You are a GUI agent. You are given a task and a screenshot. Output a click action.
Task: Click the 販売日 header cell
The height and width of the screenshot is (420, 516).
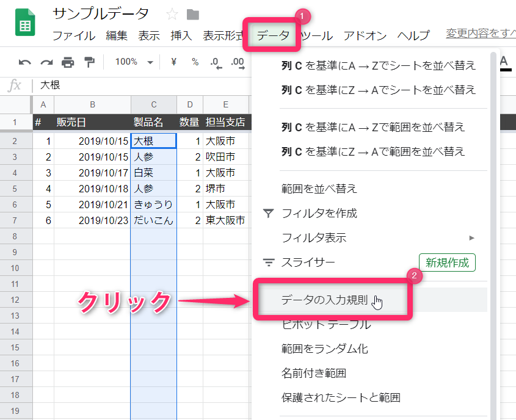coord(92,122)
